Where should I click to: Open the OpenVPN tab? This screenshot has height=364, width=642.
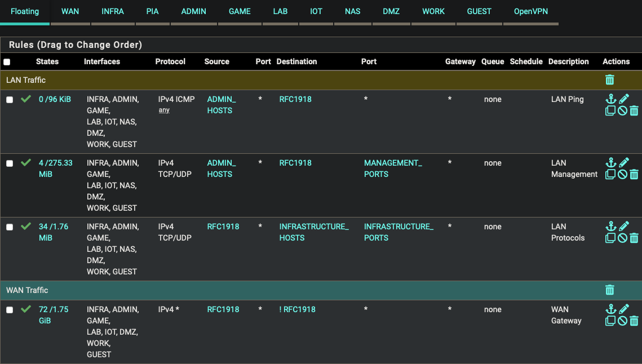[x=530, y=11]
